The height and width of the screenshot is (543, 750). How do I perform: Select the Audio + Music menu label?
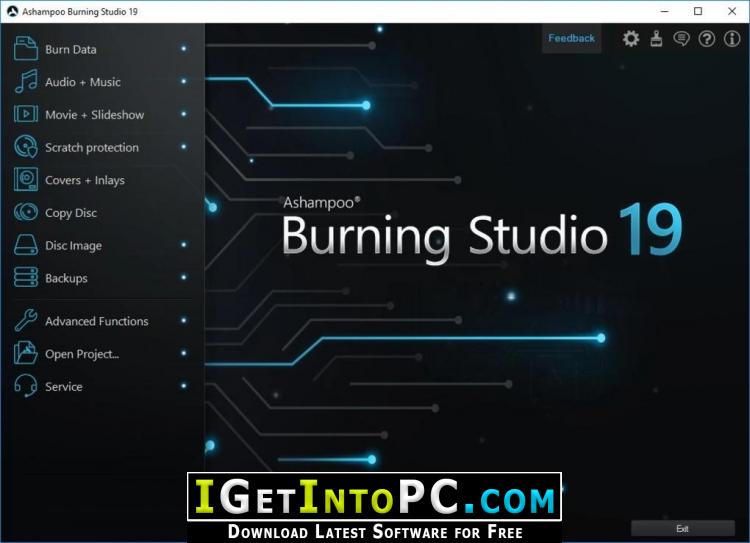tap(83, 82)
